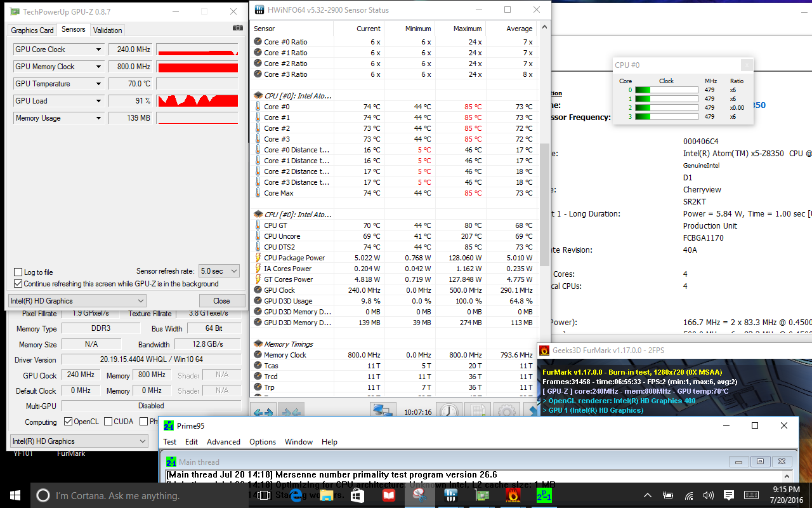Open the Prime95 Advanced menu

[x=223, y=442]
